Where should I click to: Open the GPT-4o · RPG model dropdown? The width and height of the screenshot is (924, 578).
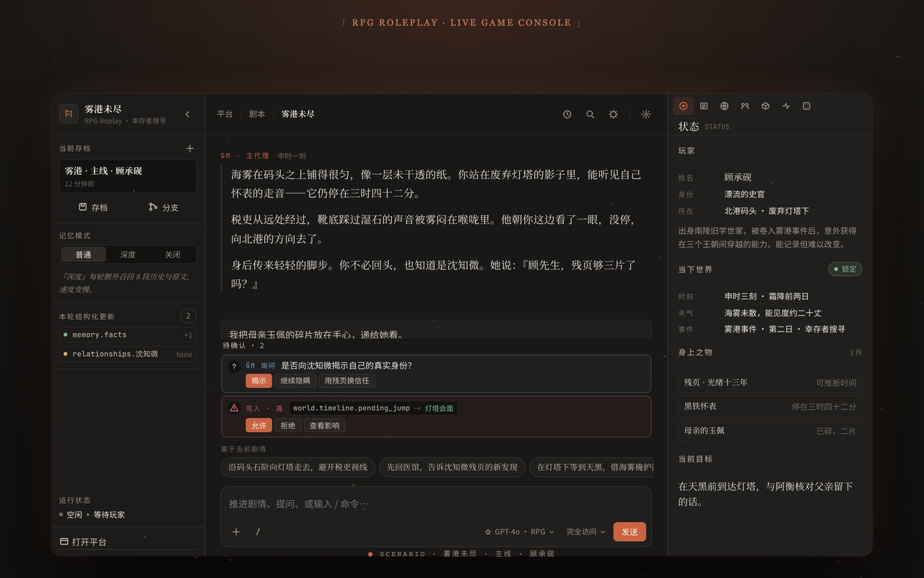520,532
